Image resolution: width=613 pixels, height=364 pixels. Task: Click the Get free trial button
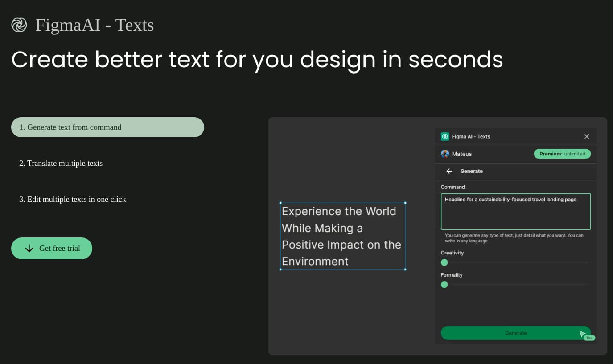tap(52, 248)
